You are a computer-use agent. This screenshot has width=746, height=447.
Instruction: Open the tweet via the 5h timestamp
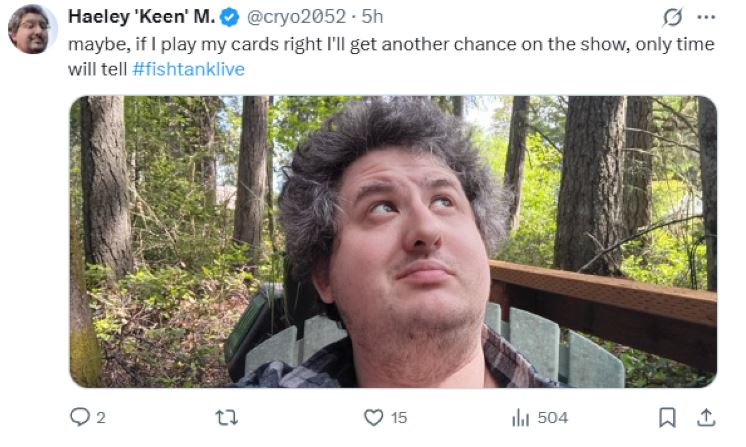pyautogui.click(x=372, y=17)
